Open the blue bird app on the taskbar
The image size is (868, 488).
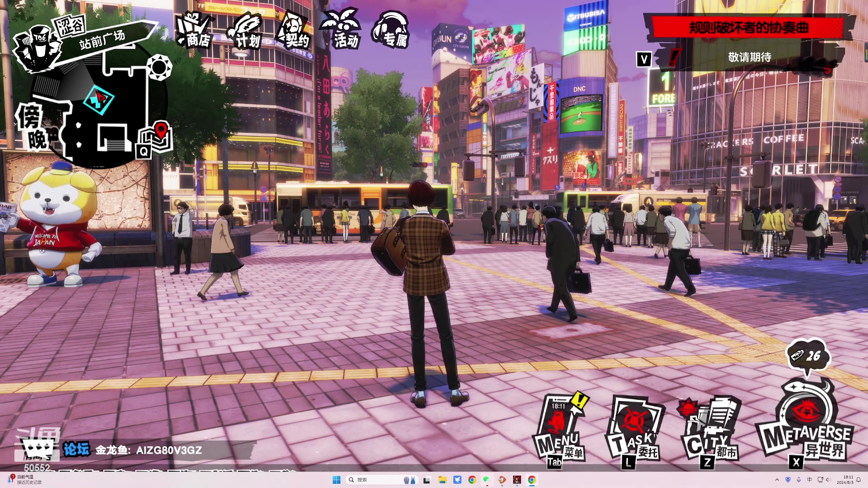(x=457, y=480)
